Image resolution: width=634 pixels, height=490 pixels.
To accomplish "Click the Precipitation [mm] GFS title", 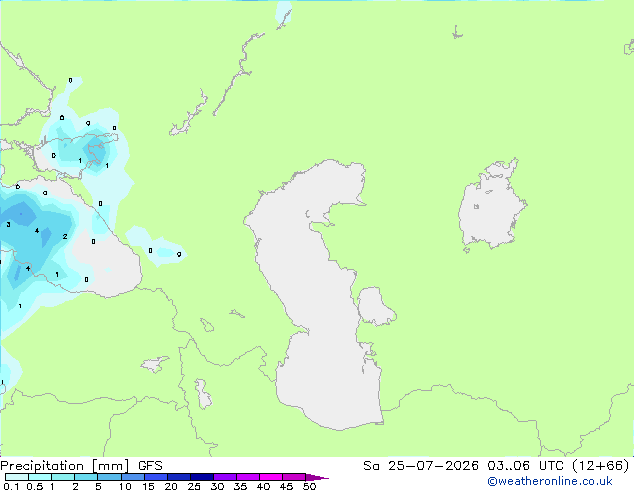I will point(81,466).
